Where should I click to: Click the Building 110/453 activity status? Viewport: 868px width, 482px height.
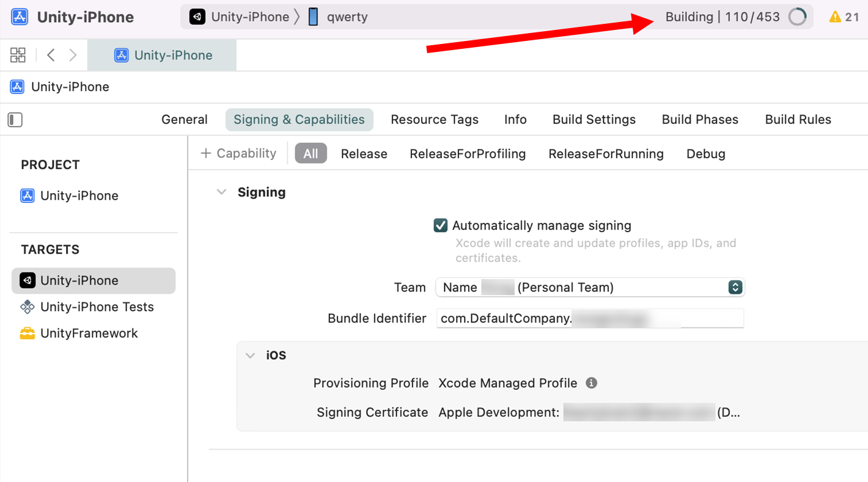723,17
